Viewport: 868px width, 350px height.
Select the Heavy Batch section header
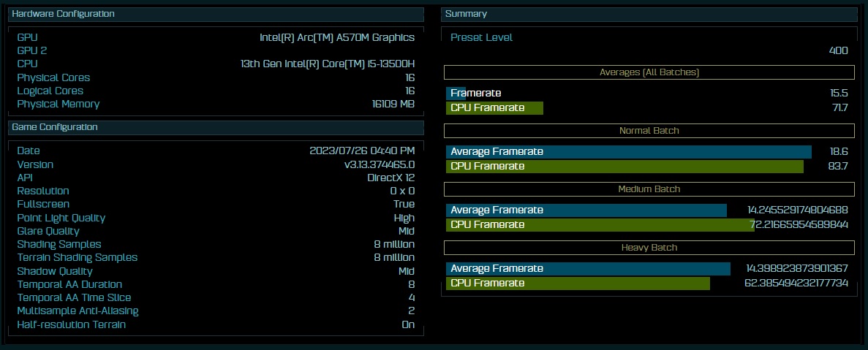(649, 248)
